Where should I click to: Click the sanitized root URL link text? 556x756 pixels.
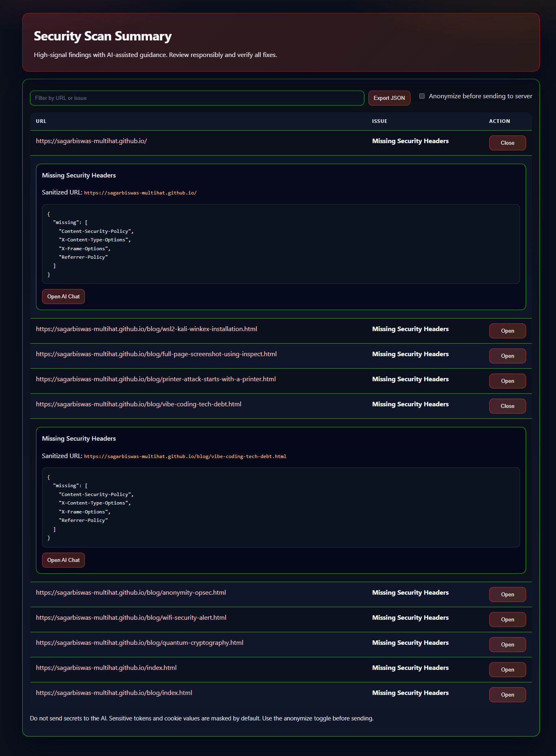coord(140,193)
